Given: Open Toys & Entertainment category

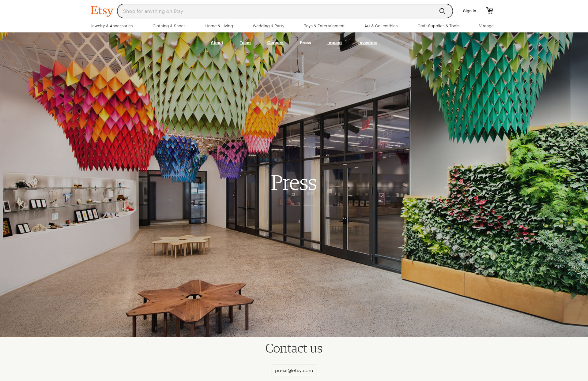Looking at the screenshot, I should click(x=324, y=26).
